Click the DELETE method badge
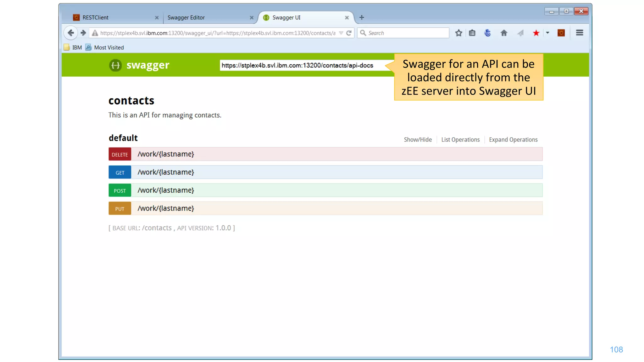Viewport: 644px width, 362px height. pos(120,154)
